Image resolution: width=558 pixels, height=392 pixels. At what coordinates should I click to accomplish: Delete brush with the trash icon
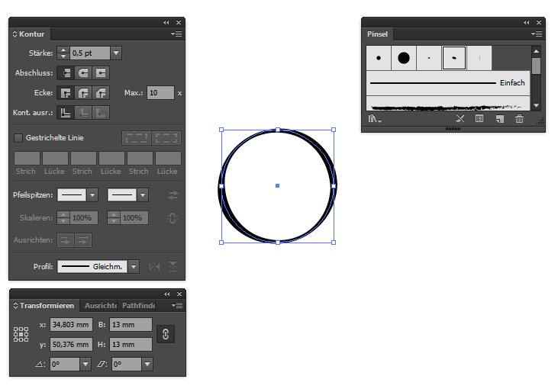coord(520,119)
